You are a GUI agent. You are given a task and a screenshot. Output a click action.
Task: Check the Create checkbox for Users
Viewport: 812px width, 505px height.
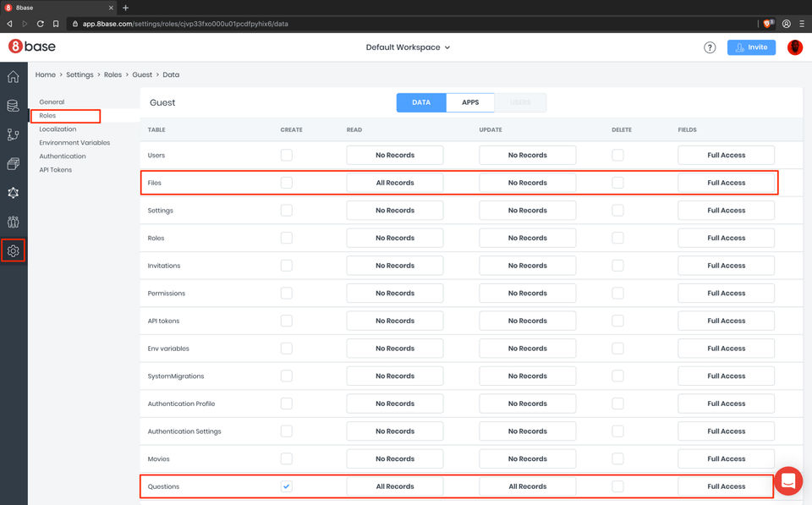click(287, 155)
